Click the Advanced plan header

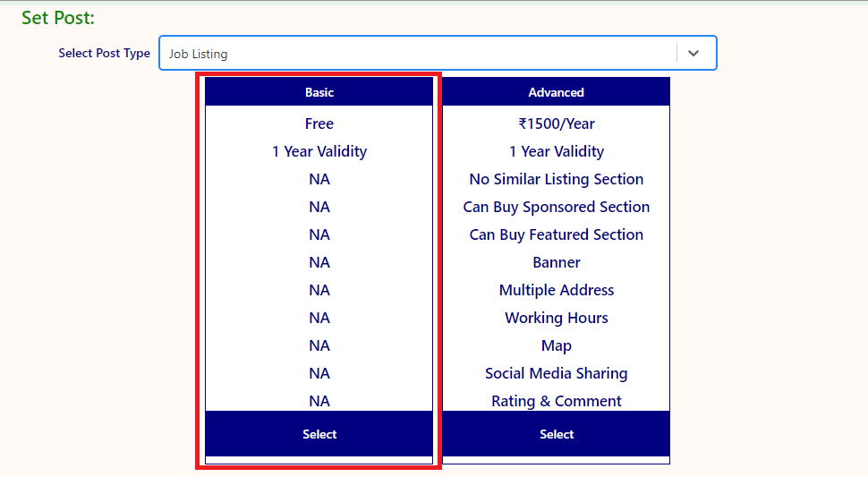tap(556, 92)
